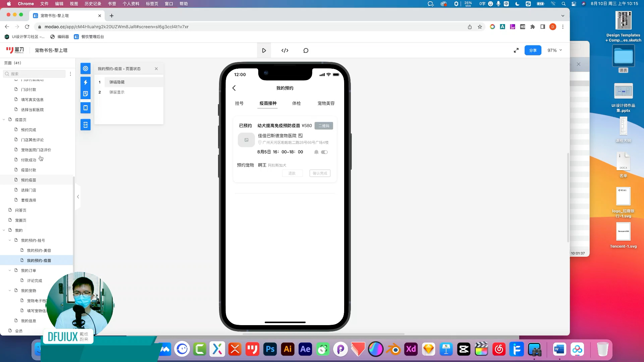Click the browser reload button
This screenshot has width=644, height=362.
(x=27, y=27)
